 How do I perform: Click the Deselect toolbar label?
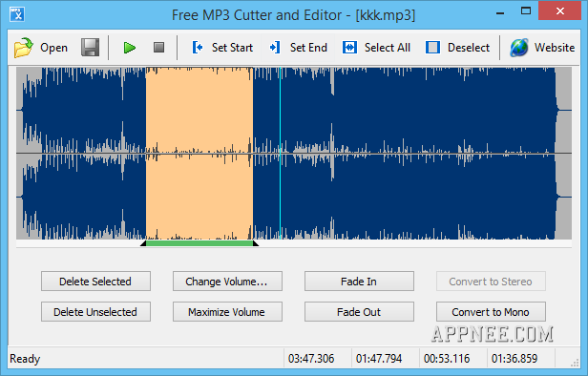coord(469,48)
